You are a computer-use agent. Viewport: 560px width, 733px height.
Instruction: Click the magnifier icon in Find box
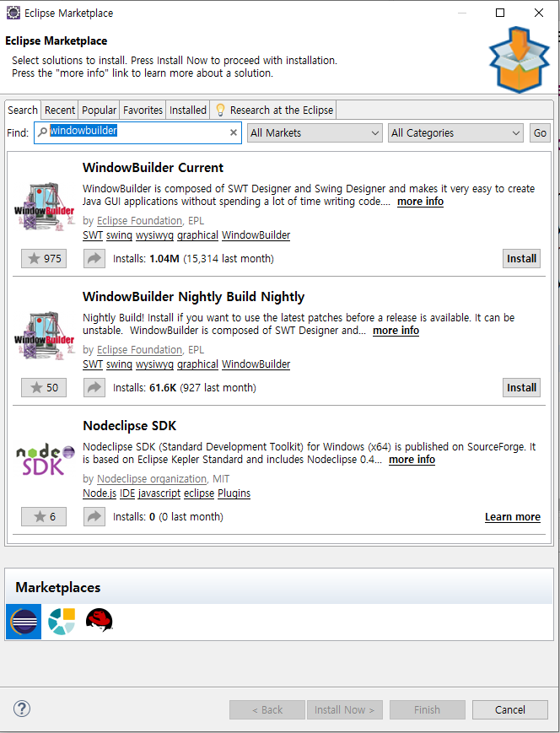click(x=42, y=132)
